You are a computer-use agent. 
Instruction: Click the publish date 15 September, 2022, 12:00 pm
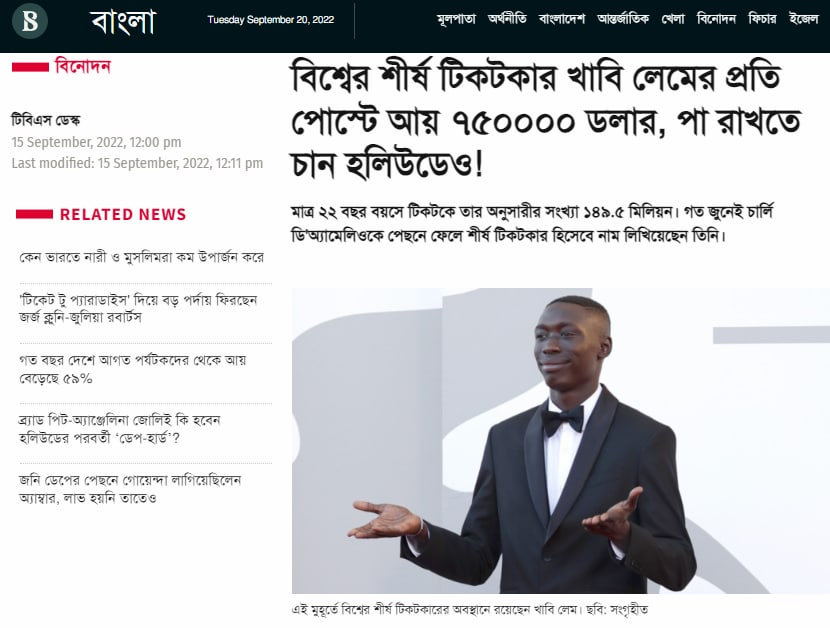point(96,142)
